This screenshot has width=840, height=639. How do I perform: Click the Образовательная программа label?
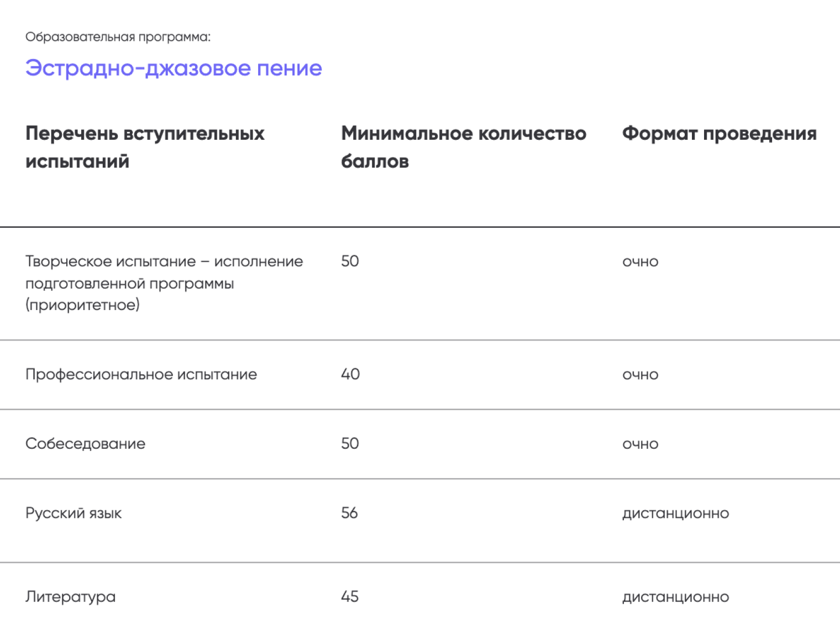118,37
